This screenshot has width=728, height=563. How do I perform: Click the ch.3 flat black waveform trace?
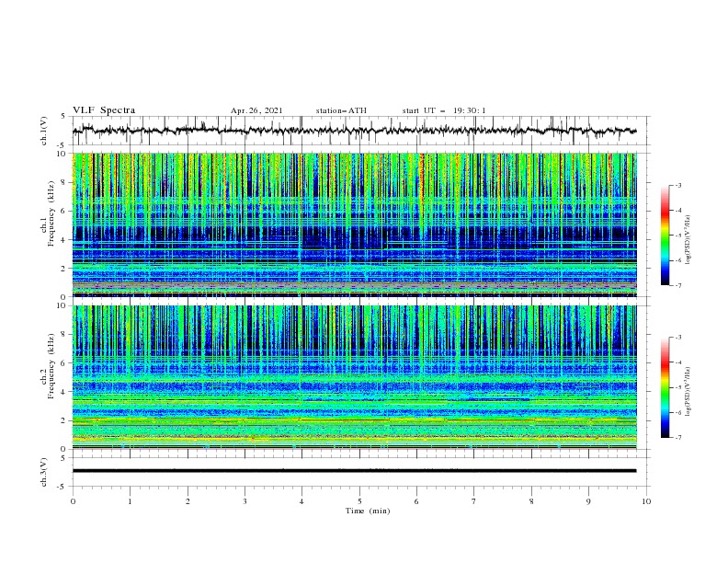tap(354, 471)
